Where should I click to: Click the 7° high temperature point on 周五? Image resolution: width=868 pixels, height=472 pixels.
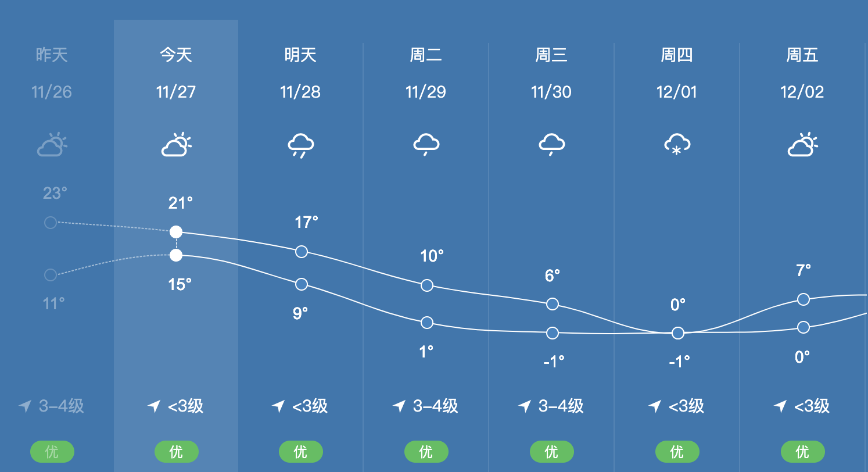[x=804, y=299]
